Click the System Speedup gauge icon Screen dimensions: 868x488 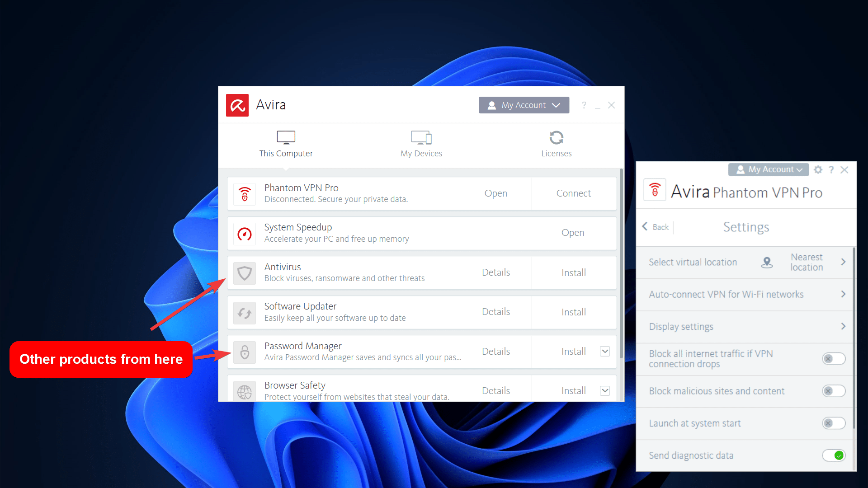(245, 234)
